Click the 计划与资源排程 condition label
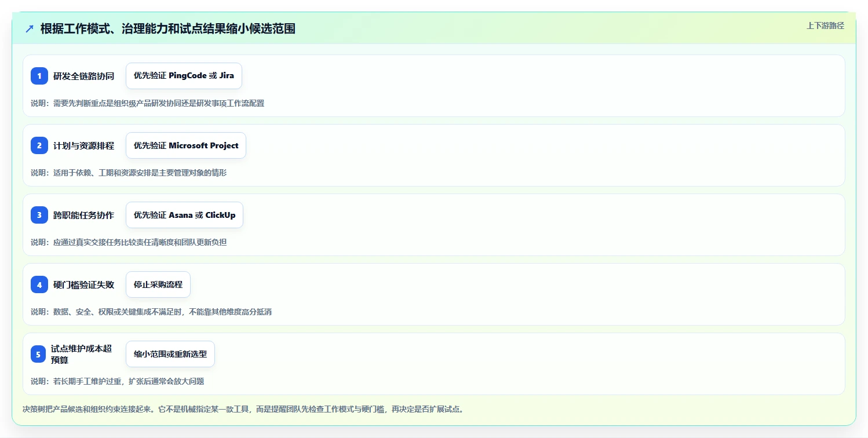868x438 pixels. pos(84,145)
